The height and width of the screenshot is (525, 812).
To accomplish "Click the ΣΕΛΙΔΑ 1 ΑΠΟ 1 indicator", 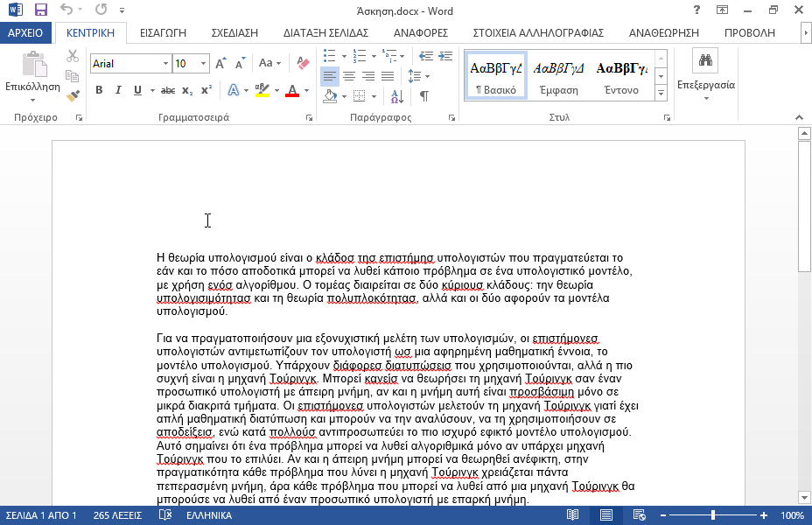I will [x=41, y=515].
